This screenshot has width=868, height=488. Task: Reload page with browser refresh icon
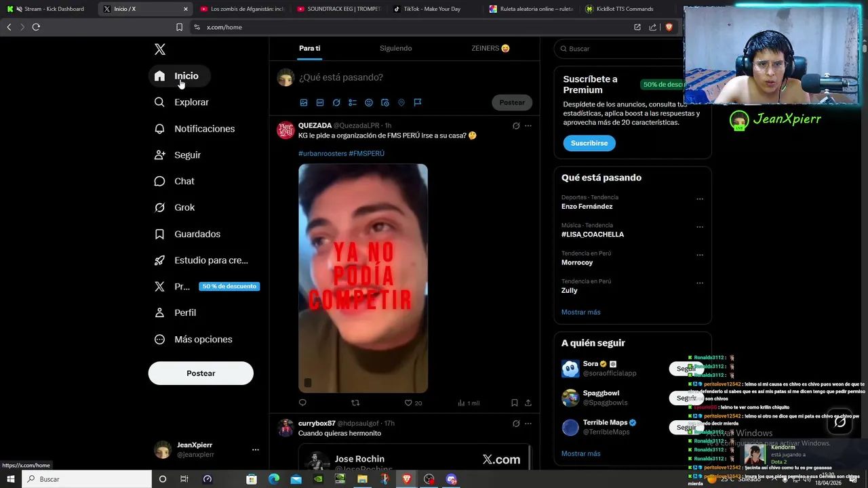[36, 27]
